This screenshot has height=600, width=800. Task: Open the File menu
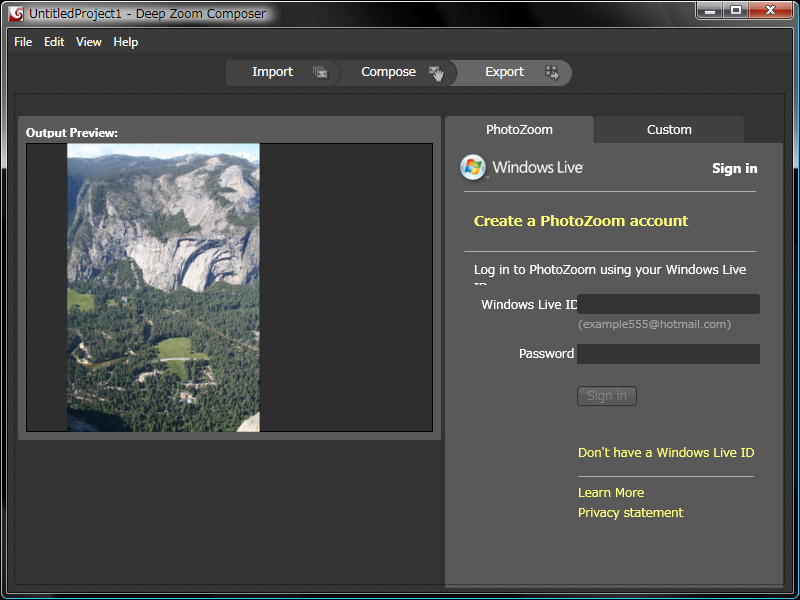[x=23, y=42]
